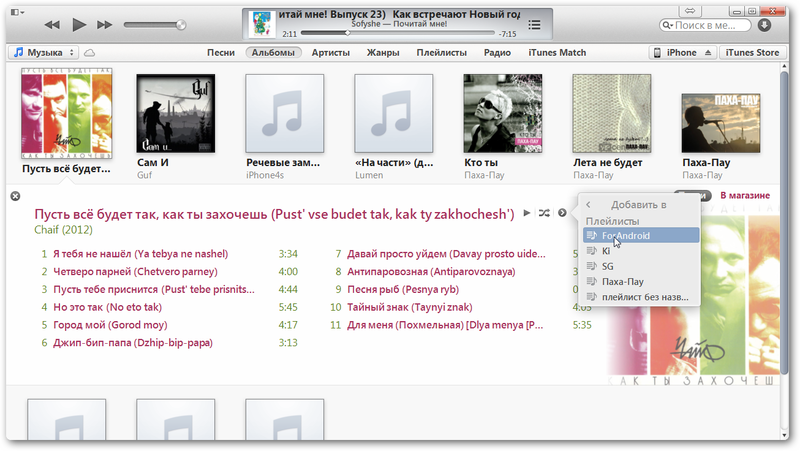Screen dimensions: 800x451
Task: Add to плейлист без назв... playlist
Action: [641, 296]
